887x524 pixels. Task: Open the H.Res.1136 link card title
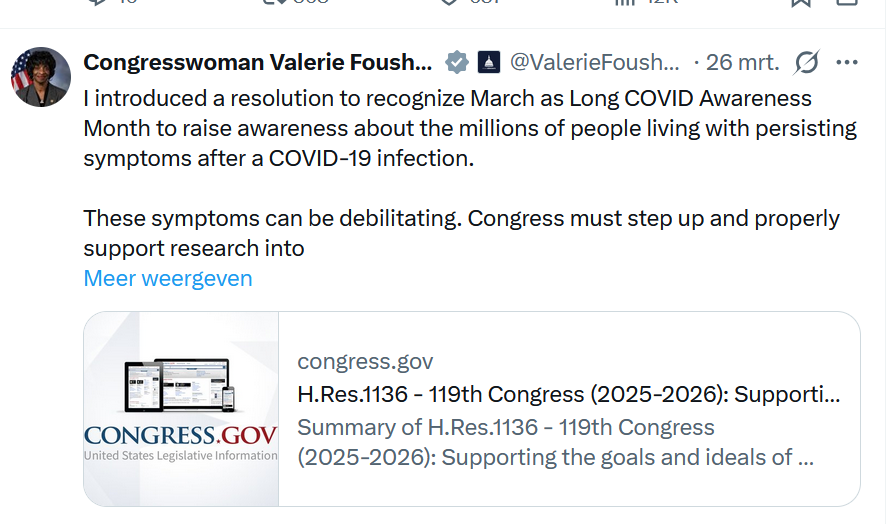pyautogui.click(x=568, y=394)
